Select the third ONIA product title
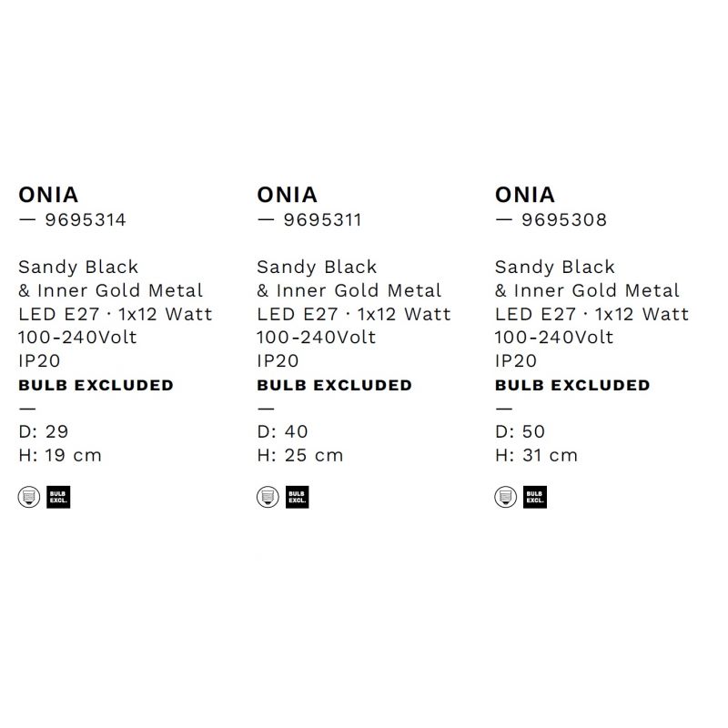This screenshot has height=728, width=728. pyautogui.click(x=525, y=195)
